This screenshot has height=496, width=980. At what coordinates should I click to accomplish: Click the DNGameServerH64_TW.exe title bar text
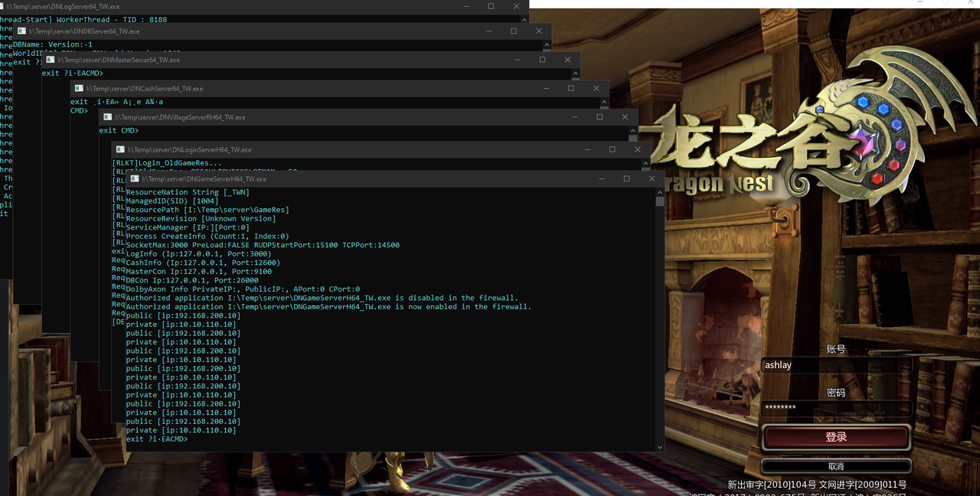point(204,178)
